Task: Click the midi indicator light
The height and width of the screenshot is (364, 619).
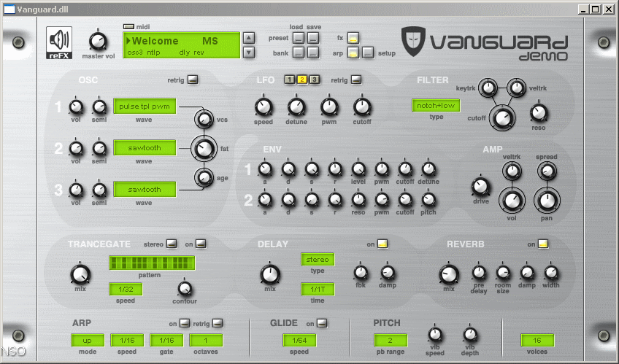Action: pos(128,27)
